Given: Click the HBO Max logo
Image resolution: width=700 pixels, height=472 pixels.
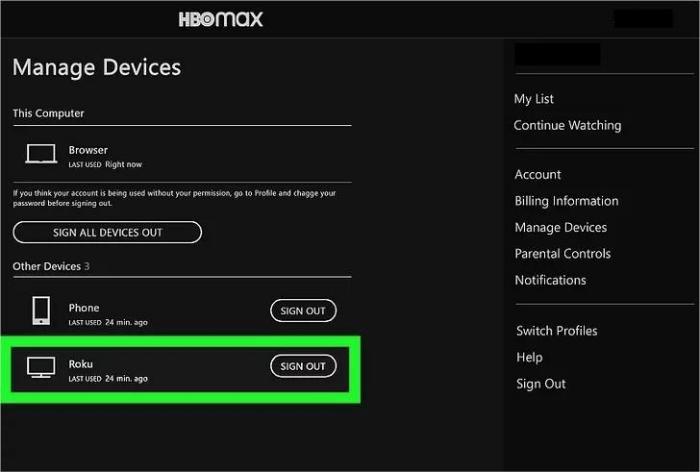Looking at the screenshot, I should tap(220, 19).
